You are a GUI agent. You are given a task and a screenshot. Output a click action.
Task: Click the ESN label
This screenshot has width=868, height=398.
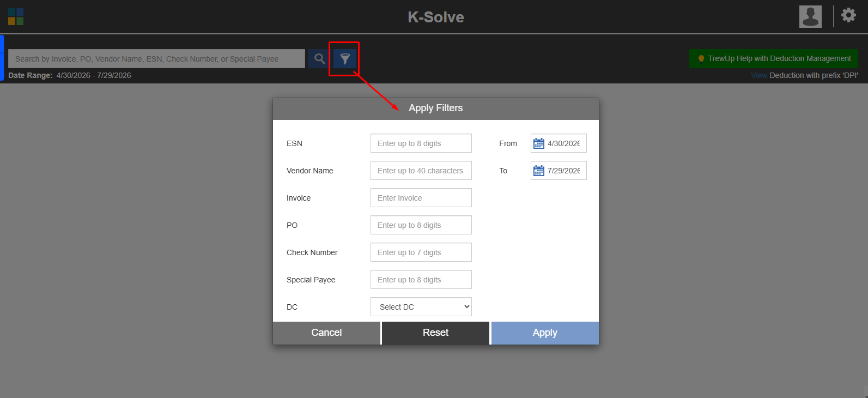[294, 143]
